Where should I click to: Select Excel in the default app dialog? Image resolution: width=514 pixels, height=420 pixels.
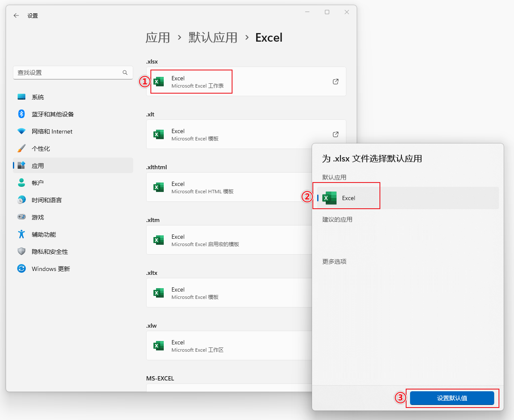(x=348, y=198)
